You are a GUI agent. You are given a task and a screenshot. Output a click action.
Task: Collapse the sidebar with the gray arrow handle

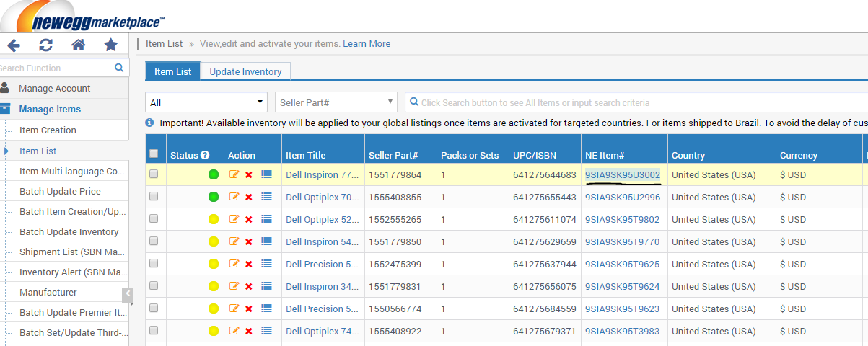tap(128, 293)
